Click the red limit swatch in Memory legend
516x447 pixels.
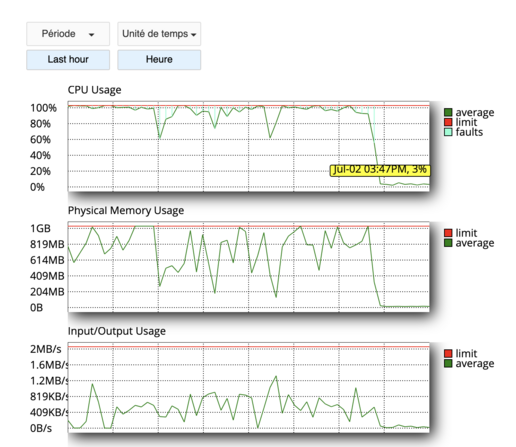448,233
